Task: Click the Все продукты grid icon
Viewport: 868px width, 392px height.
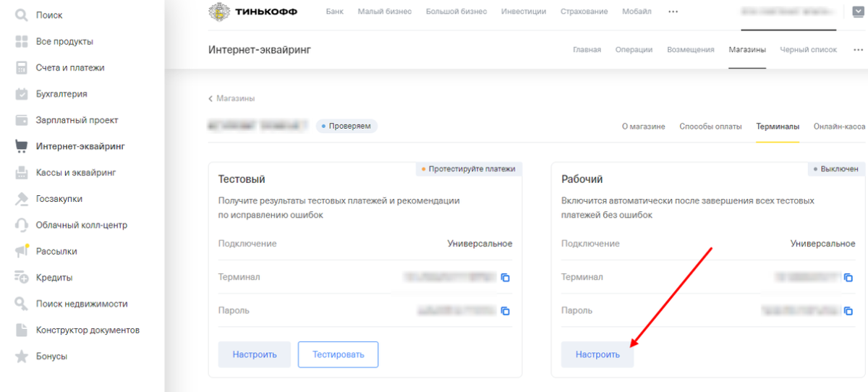Action: click(x=22, y=41)
